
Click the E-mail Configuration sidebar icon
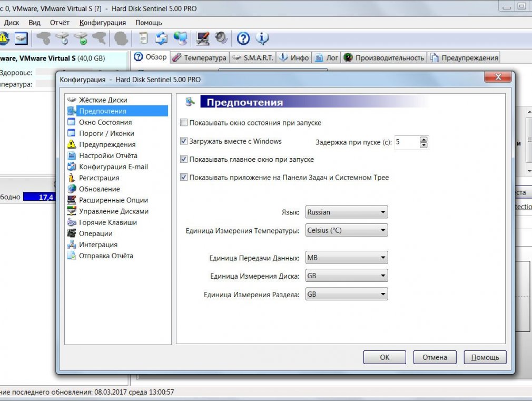[x=72, y=167]
